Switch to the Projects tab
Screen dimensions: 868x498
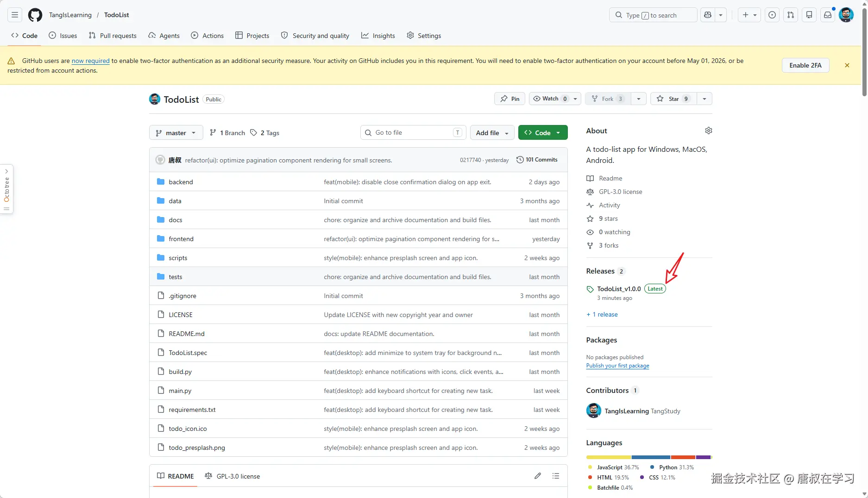[x=252, y=36]
